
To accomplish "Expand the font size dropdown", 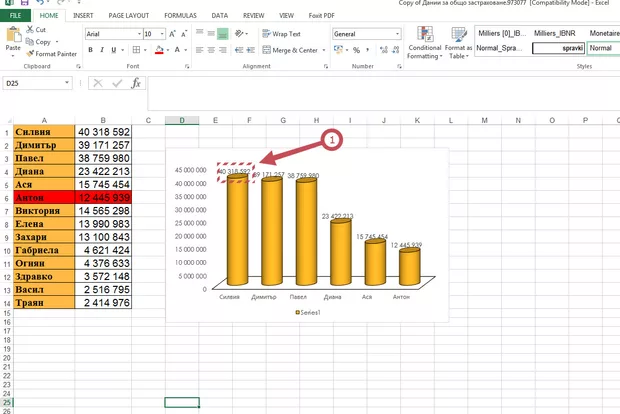I will click(162, 34).
